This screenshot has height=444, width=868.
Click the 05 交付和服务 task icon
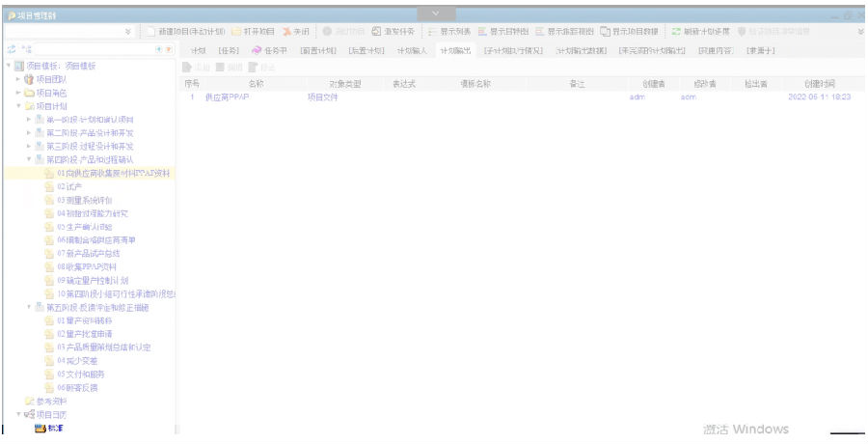49,375
